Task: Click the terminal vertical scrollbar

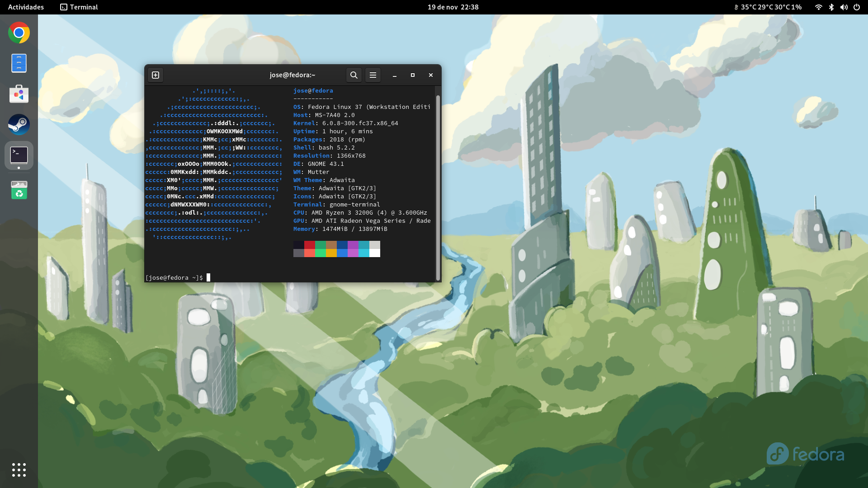Action: [438, 188]
